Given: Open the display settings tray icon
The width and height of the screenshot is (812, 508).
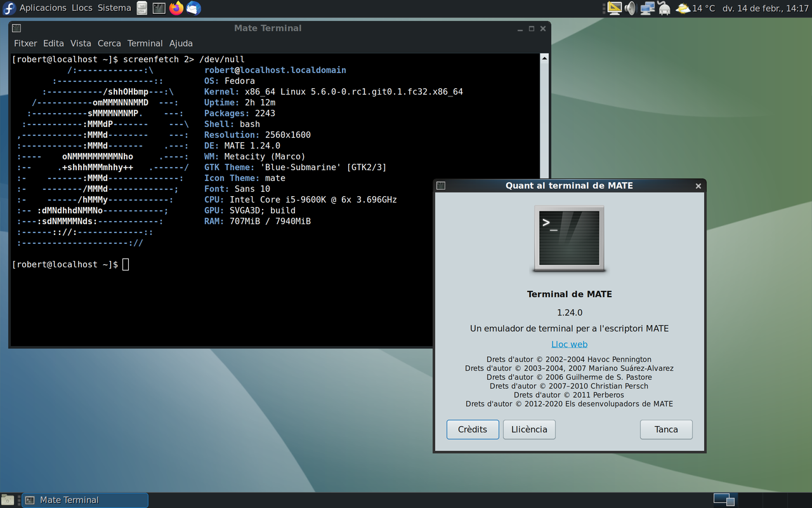Looking at the screenshot, I should click(x=614, y=8).
